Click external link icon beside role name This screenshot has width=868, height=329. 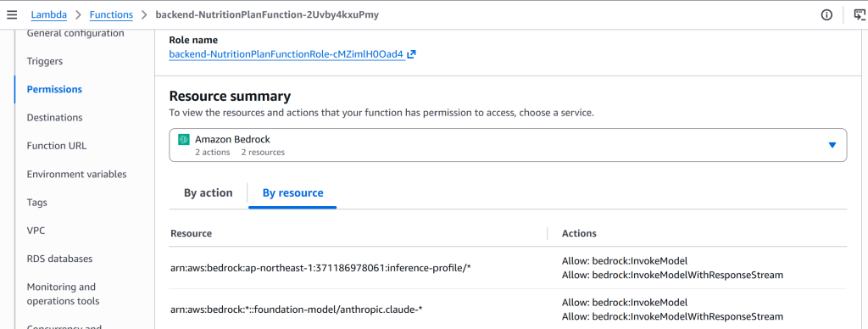pos(411,55)
